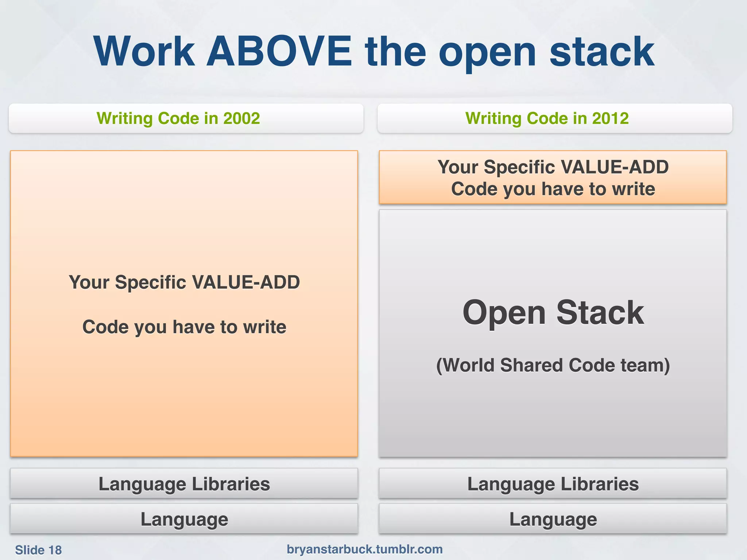The image size is (747, 560).
Task: Click the 'Slide 18' label
Action: pos(38,550)
